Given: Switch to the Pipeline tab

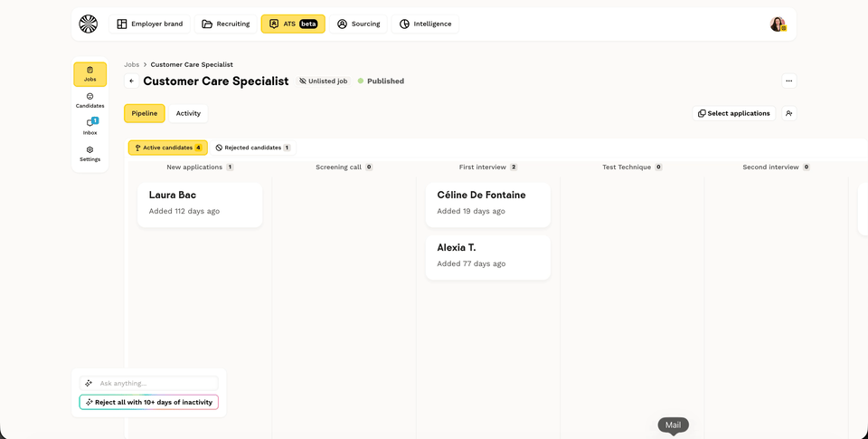Looking at the screenshot, I should pyautogui.click(x=145, y=113).
